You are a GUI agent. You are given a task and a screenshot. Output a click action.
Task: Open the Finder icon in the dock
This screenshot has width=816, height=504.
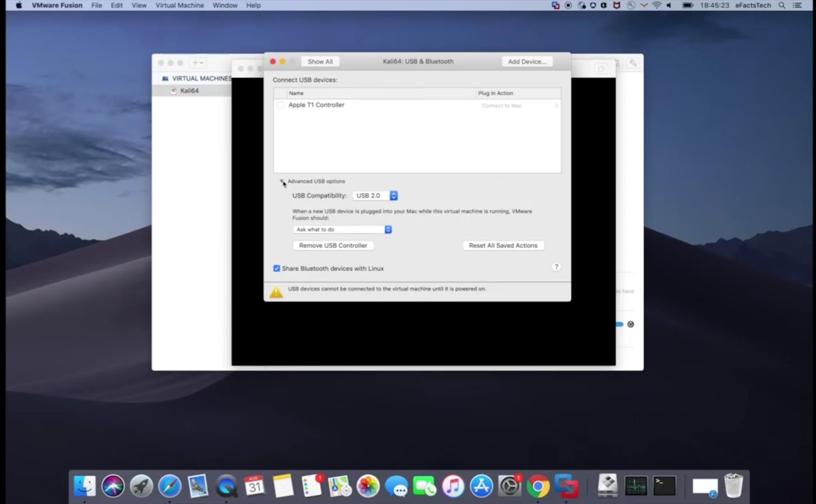(85, 486)
